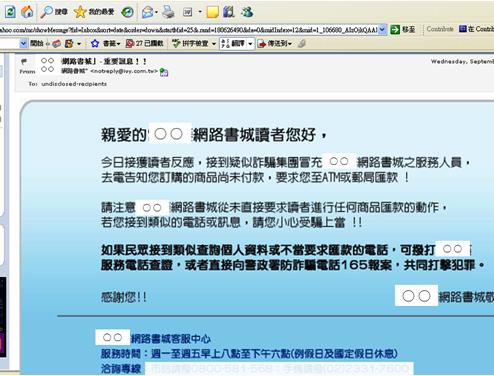Image resolution: width=494 pixels, height=376 pixels.
Task: Click the 'Wednesday, Septemb' date text
Action: point(462,61)
